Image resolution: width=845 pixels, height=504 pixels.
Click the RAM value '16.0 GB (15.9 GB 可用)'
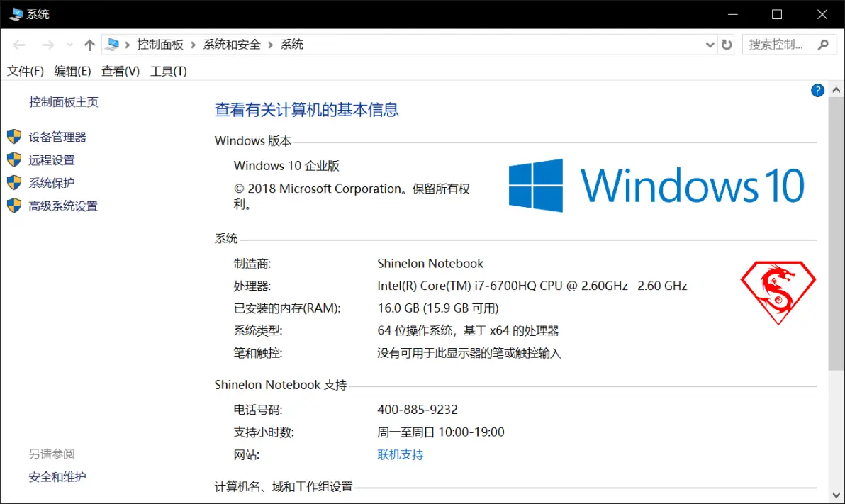click(438, 308)
